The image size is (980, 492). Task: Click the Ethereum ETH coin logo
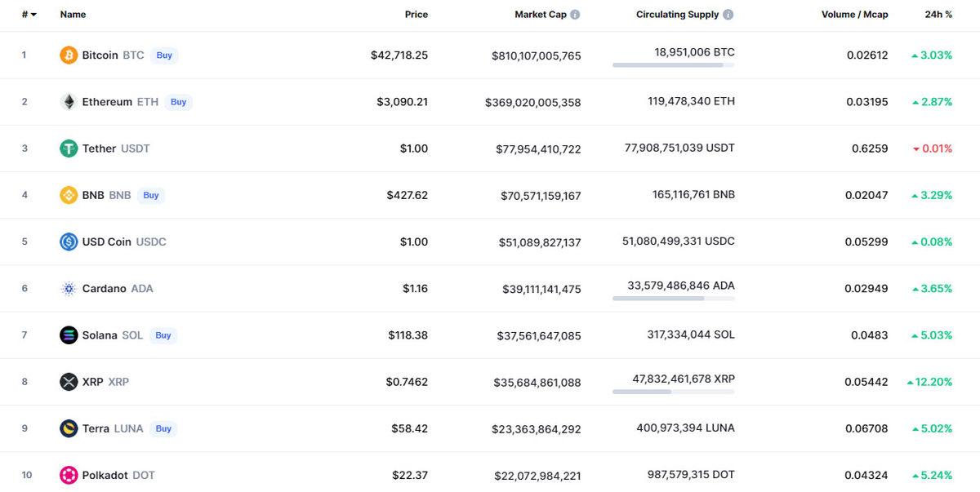69,101
